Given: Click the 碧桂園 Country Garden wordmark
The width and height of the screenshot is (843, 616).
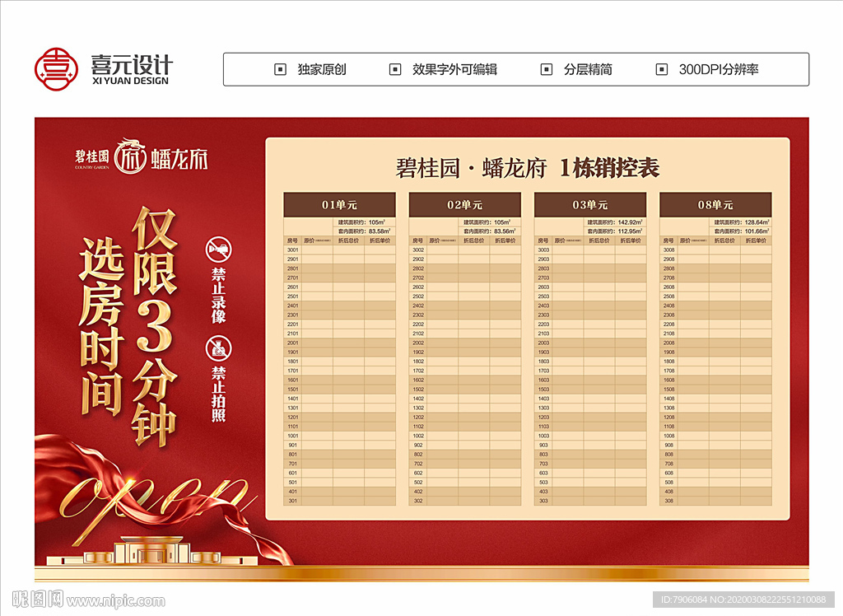Looking at the screenshot, I should 92,159.
